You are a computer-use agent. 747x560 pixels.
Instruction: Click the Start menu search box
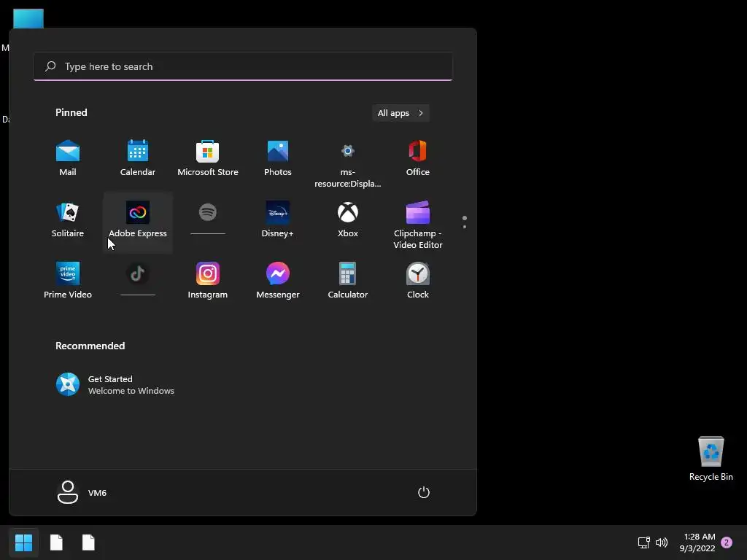tap(243, 66)
